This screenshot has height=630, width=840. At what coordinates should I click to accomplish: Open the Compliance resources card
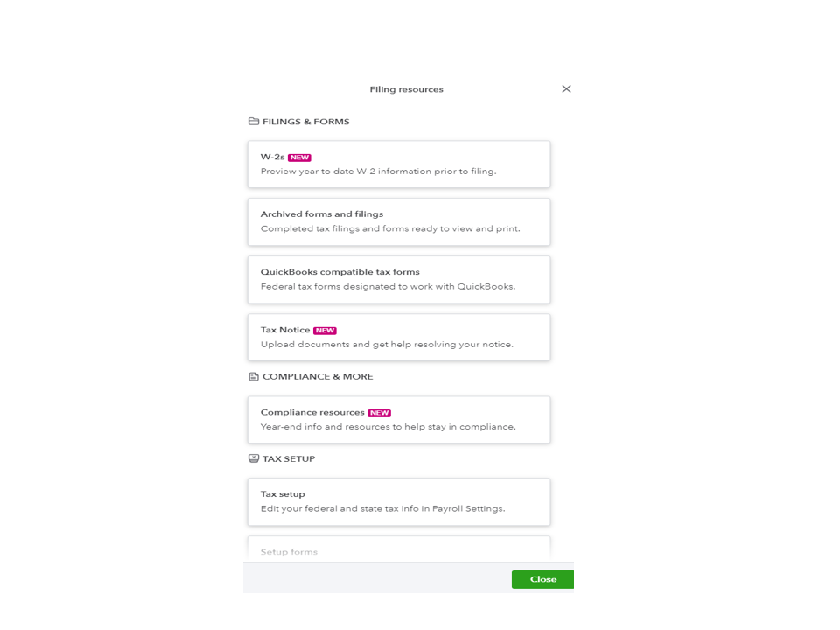click(x=399, y=420)
